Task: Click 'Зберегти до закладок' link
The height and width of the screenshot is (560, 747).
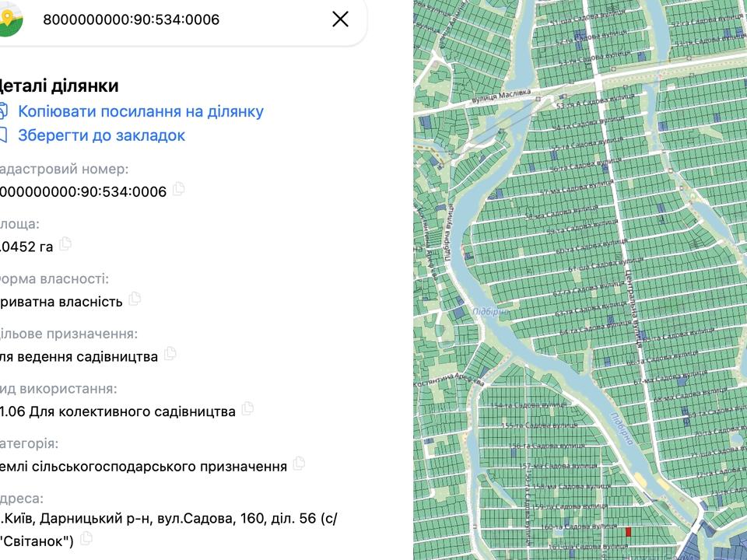Action: [x=102, y=135]
